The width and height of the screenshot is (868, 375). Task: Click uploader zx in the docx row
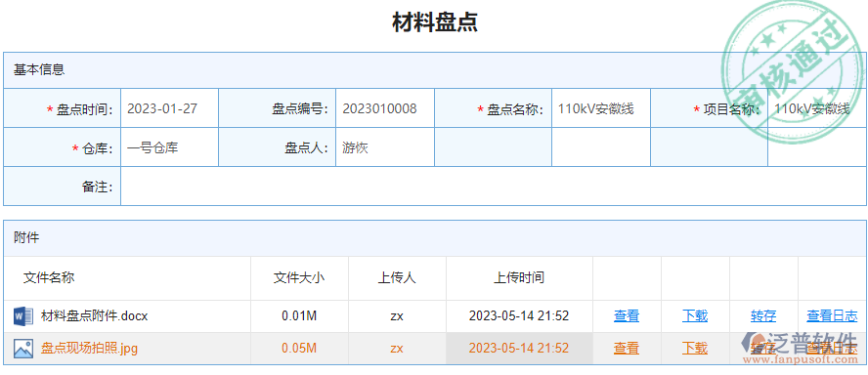point(397,316)
